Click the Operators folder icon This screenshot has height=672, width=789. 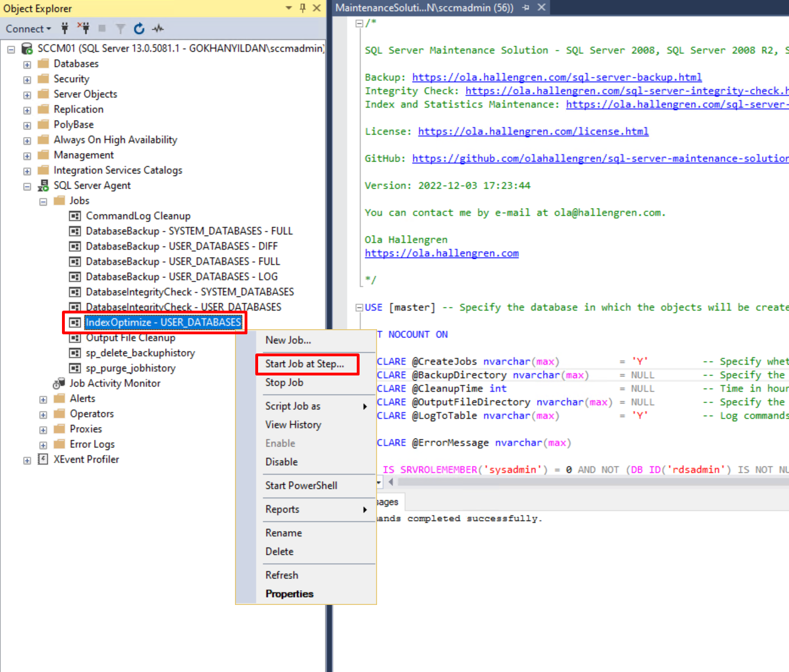coord(59,413)
